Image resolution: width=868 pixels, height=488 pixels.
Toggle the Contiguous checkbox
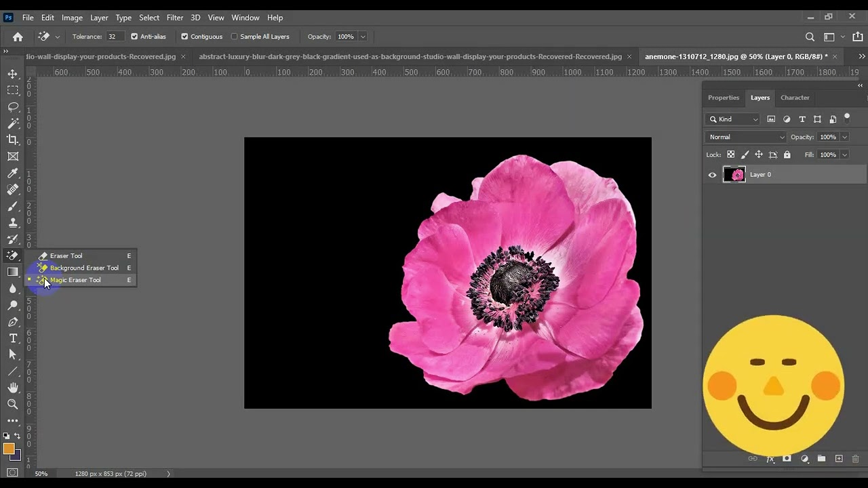coord(184,37)
